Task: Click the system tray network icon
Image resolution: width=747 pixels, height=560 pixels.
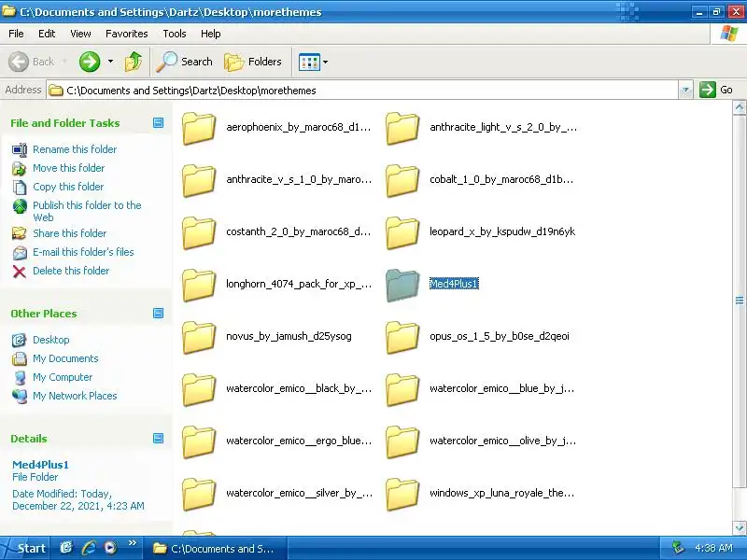Action: point(678,548)
